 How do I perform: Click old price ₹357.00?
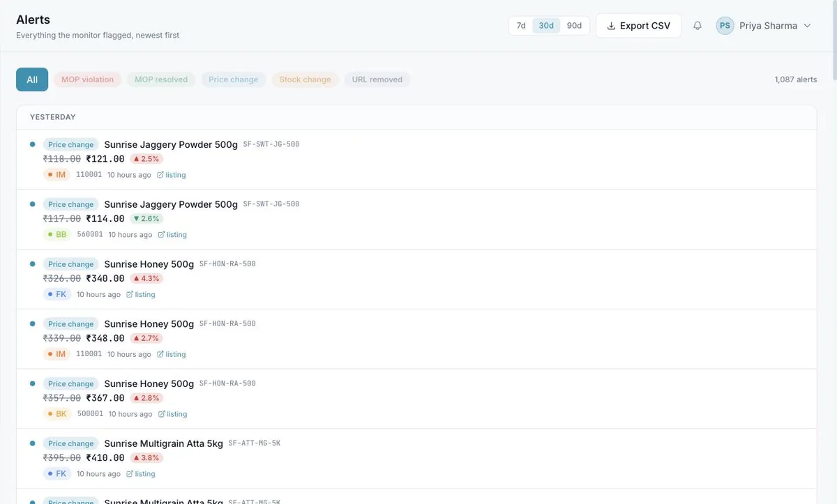[x=62, y=398]
